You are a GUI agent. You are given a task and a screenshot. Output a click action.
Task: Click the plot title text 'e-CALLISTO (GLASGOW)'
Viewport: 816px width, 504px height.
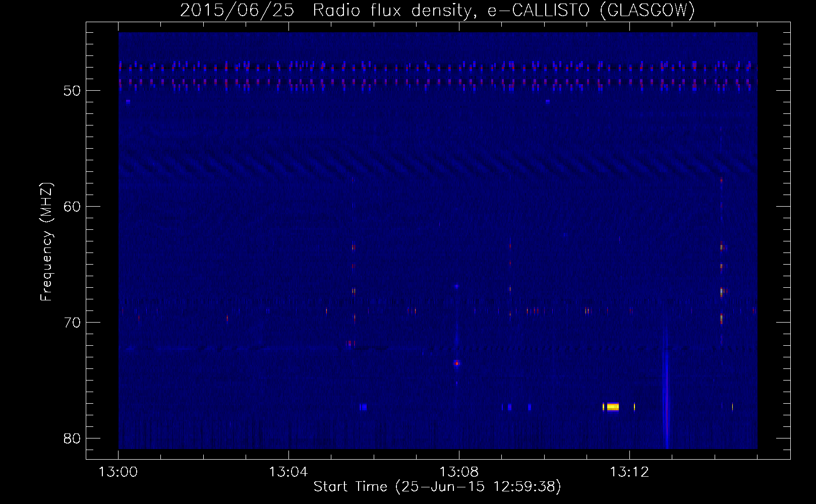591,10
